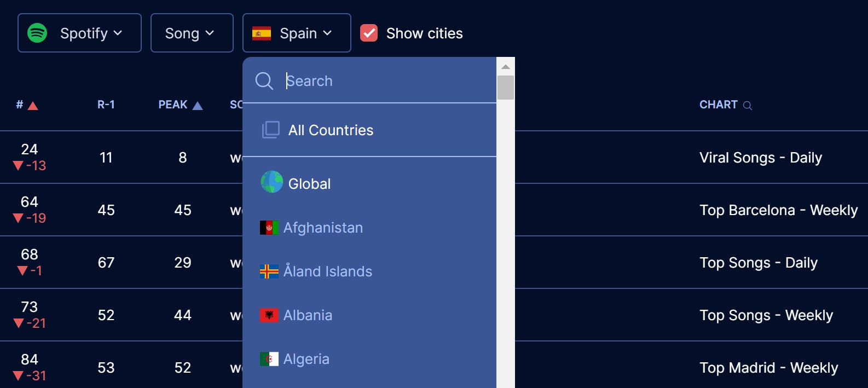Click the country list scrollbar thumb
This screenshot has height=388, width=868.
pyautogui.click(x=506, y=88)
